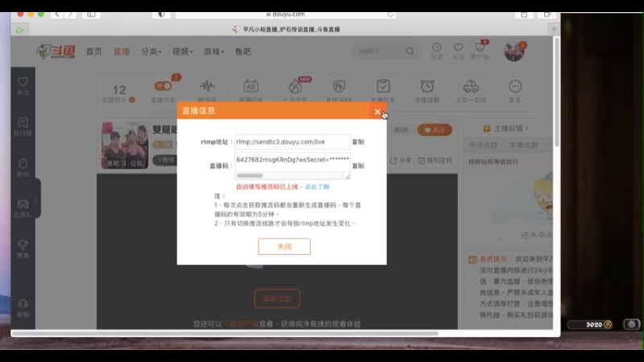Image resolution: width=644 pixels, height=362 pixels.
Task: Click the scrollbar inside the 直播码 box
Action: (250, 175)
